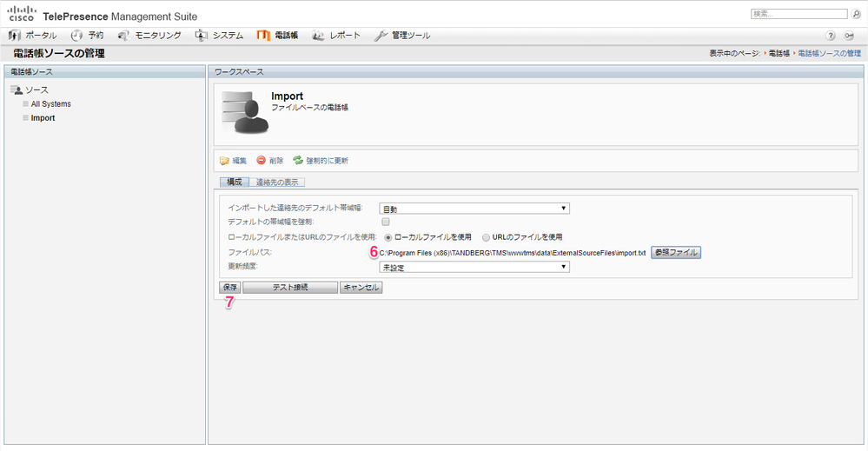Image resolution: width=868 pixels, height=451 pixels.
Task: Click the モニタリング icon
Action: point(123,36)
